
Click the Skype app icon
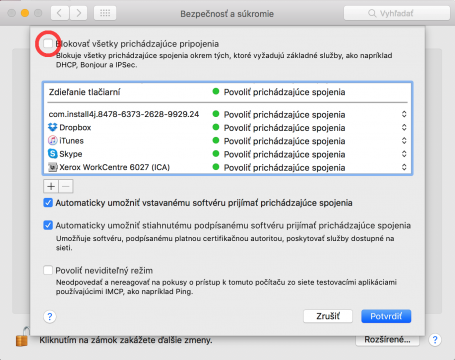(53, 154)
